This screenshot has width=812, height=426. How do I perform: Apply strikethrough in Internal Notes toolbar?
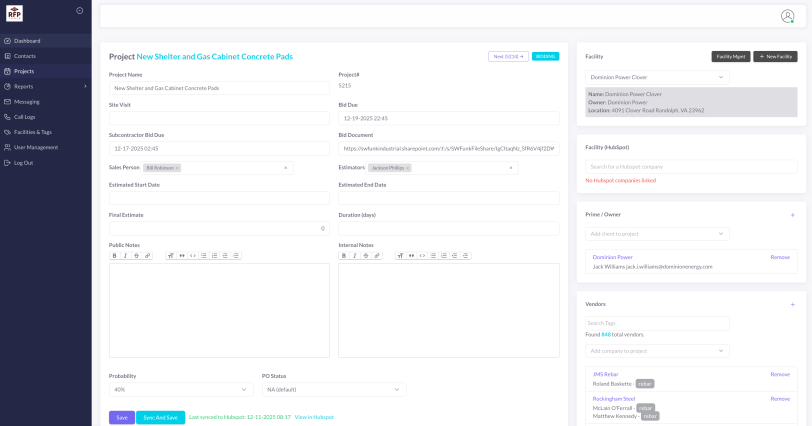366,256
